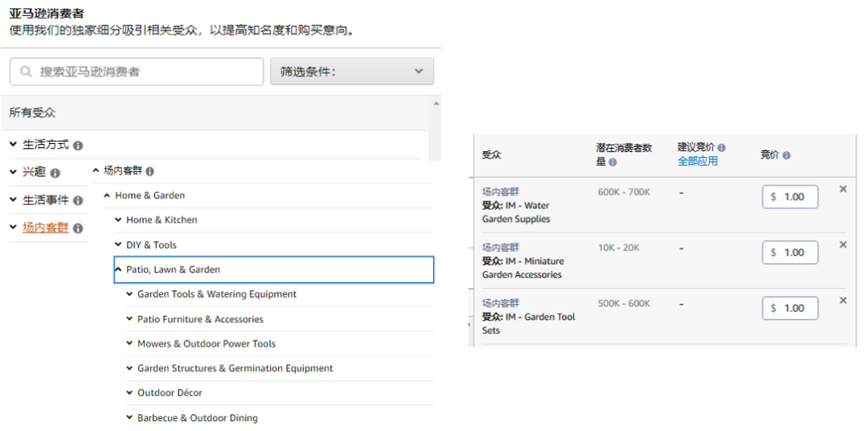
Task: Click info icon next to 生活方式
Action: pos(78,146)
